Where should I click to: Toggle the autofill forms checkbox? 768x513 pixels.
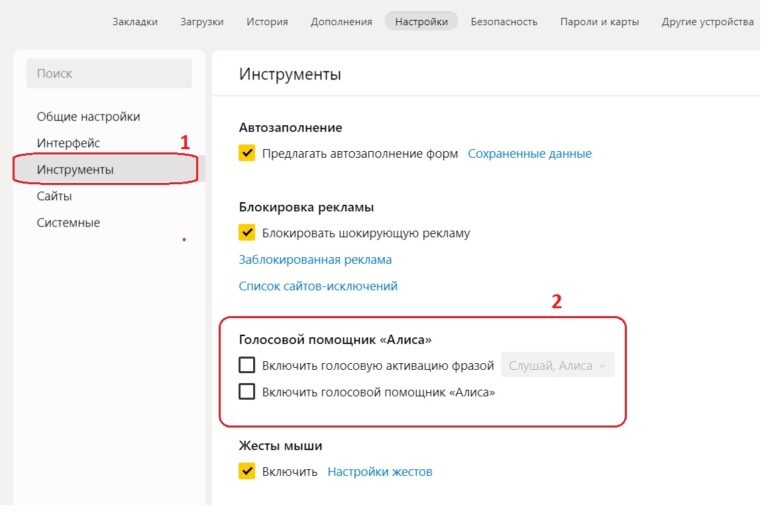coord(247,154)
